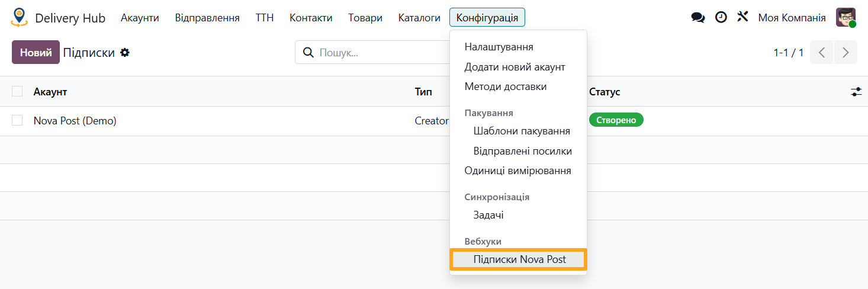
Task: Sort by the Тип column header
Action: coord(423,92)
